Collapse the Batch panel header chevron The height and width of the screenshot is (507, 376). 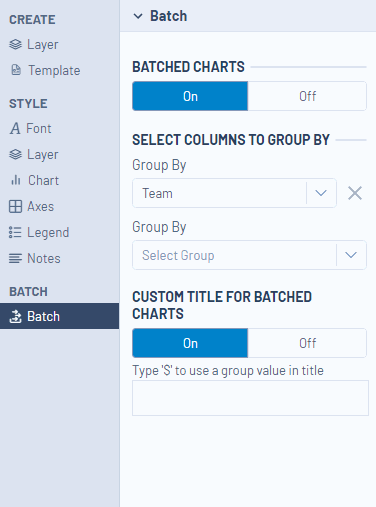138,16
